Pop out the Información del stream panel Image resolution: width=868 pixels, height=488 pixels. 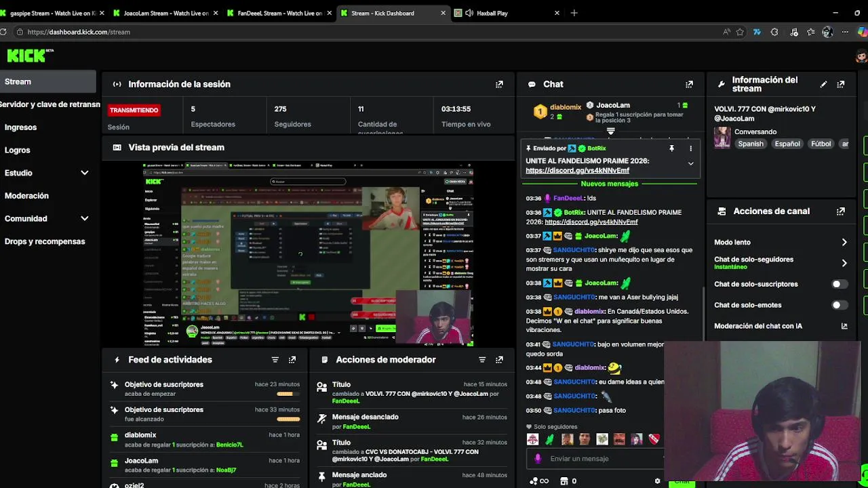point(841,85)
